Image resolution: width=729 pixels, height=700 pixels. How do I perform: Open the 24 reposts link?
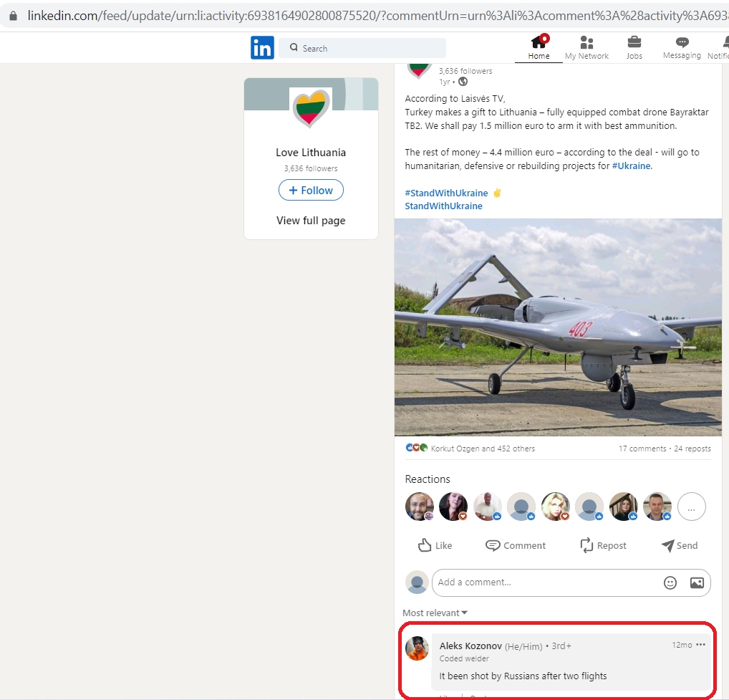tap(692, 449)
